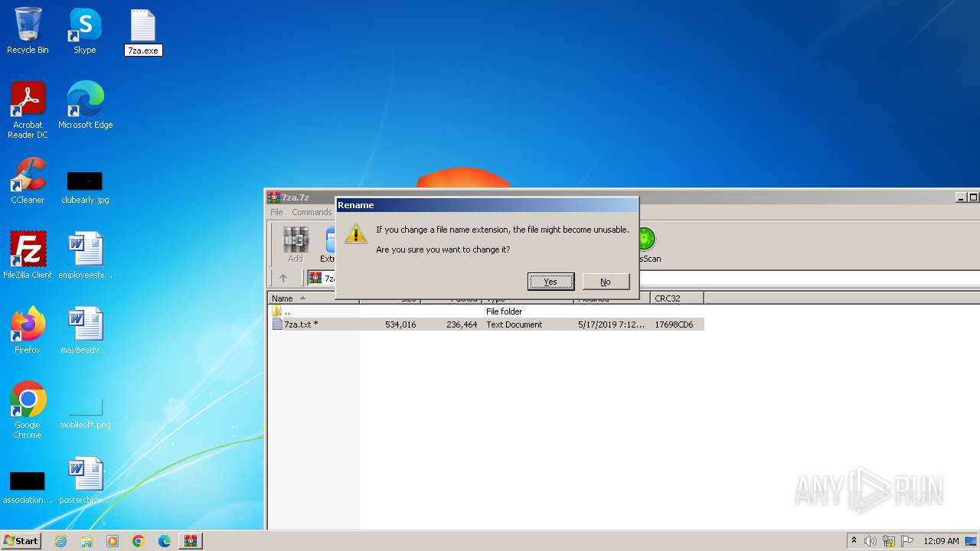Viewport: 980px width, 551px height.
Task: Click the network tray icon
Action: (x=889, y=541)
